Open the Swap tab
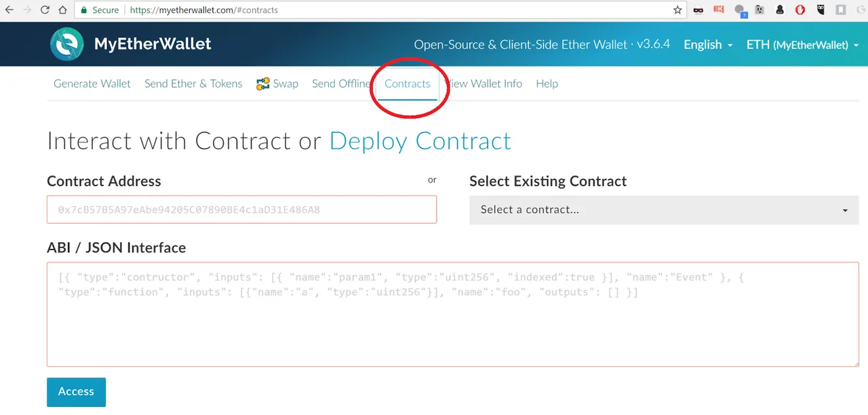 pos(277,84)
